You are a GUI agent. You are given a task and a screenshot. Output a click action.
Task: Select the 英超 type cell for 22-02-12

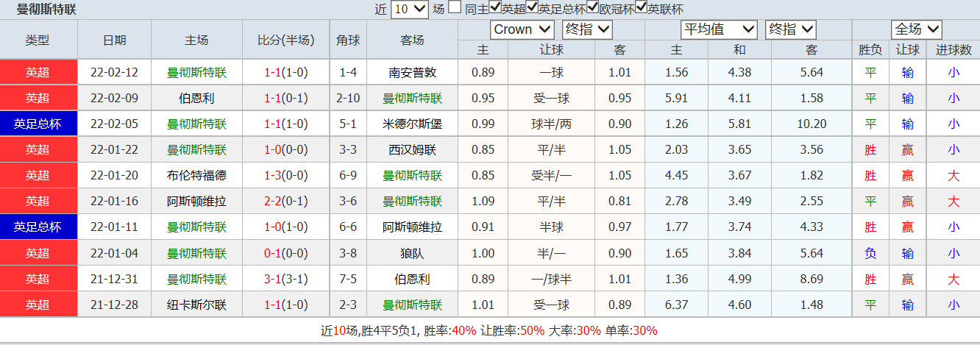(x=38, y=72)
